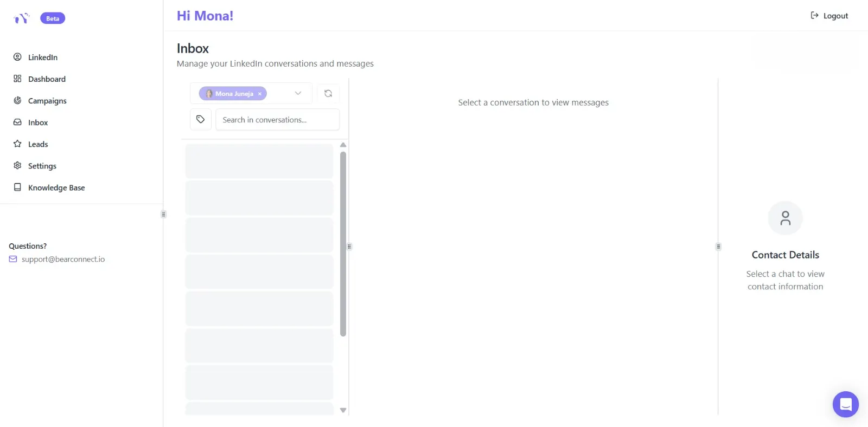Click the conversation list scroll up arrow
The width and height of the screenshot is (868, 427).
(x=343, y=145)
